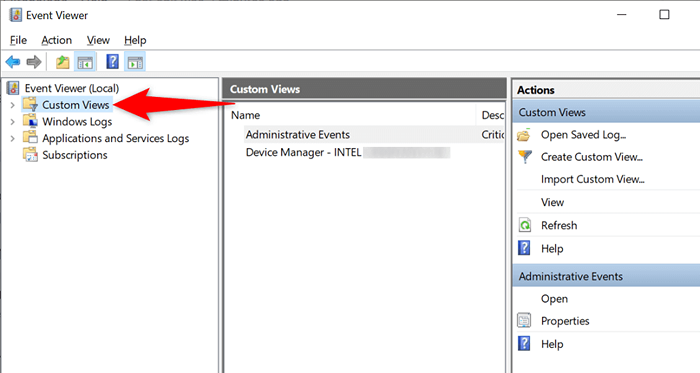Open the Action menu
The height and width of the screenshot is (373, 700).
point(56,40)
